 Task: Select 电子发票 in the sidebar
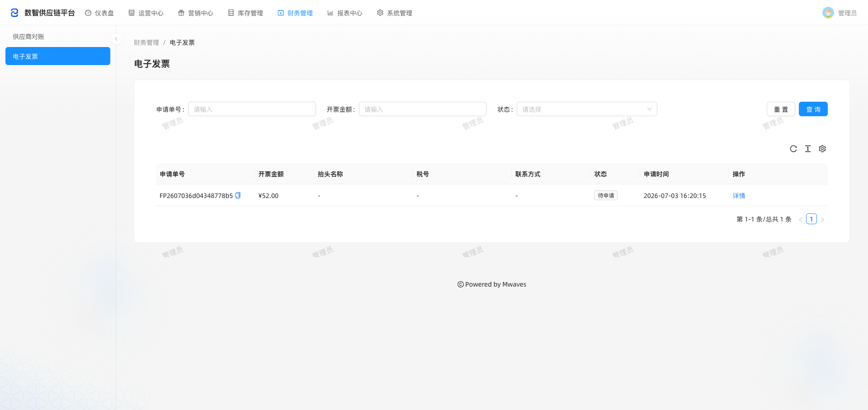point(58,56)
